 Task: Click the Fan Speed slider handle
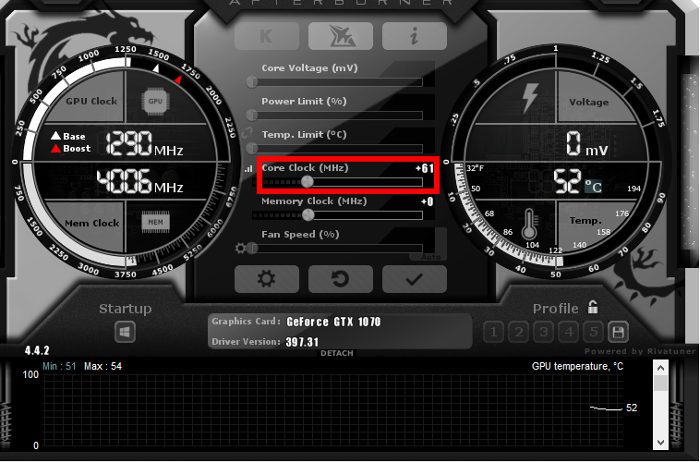click(x=252, y=248)
